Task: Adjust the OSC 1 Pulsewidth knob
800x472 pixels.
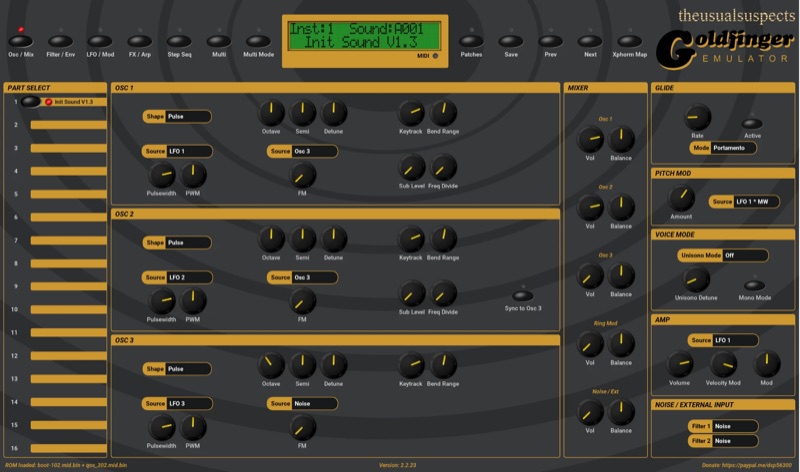Action: coord(162,175)
